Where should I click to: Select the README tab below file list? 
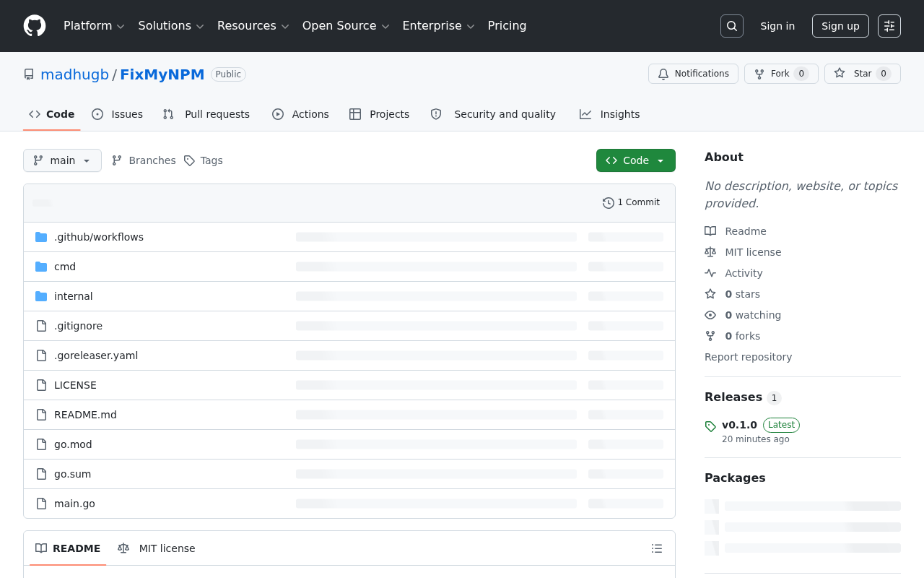point(68,548)
